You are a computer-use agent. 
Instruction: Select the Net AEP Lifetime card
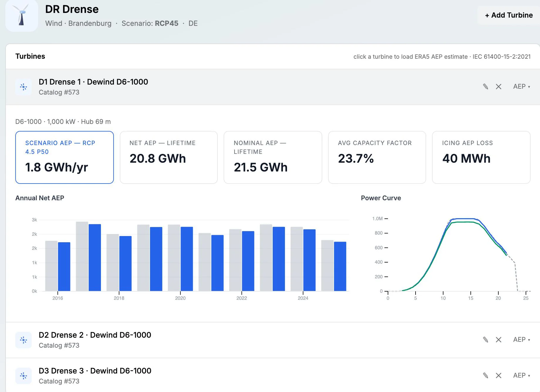169,157
